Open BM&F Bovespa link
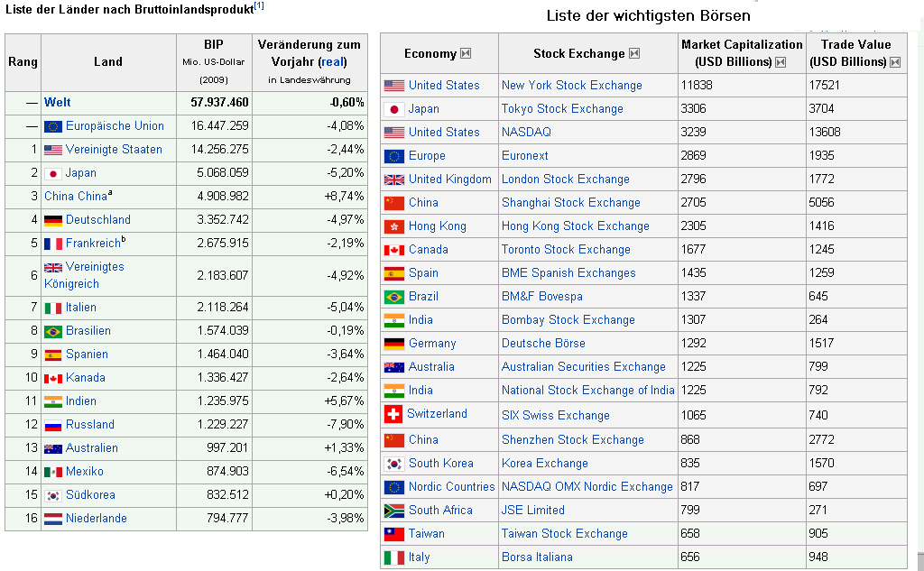Screen dimensions: 924x571 click(x=541, y=297)
